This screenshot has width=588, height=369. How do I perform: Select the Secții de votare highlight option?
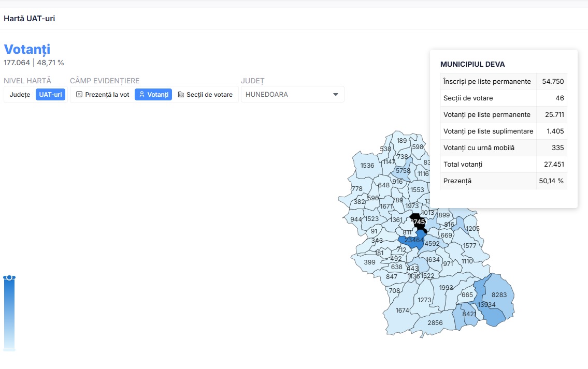[205, 95]
